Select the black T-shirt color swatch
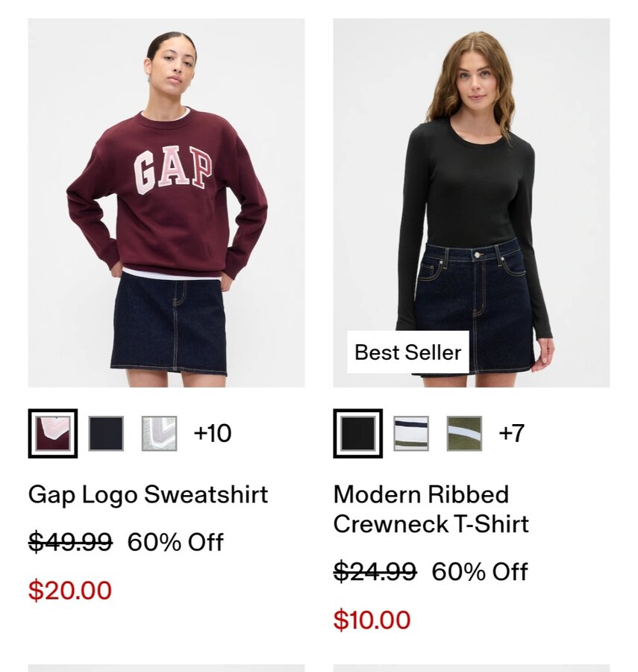Image resolution: width=638 pixels, height=672 pixels. coord(358,433)
